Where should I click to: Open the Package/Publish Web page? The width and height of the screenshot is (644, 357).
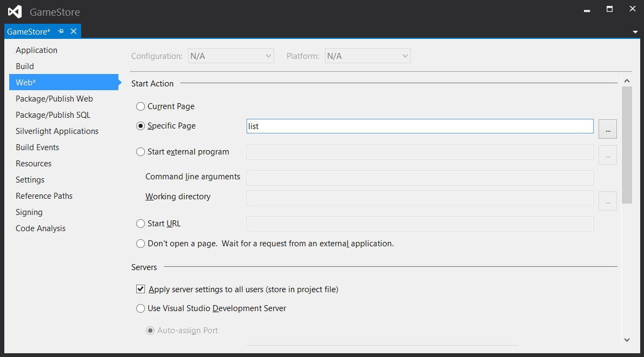tap(54, 98)
